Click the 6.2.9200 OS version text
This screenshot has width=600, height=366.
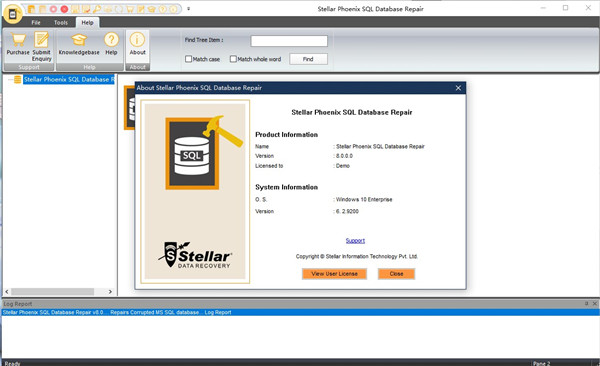346,211
